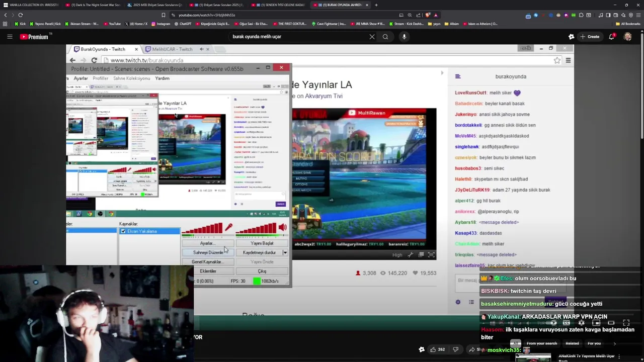Open Yardım menu in OBS menu bar

point(162,78)
